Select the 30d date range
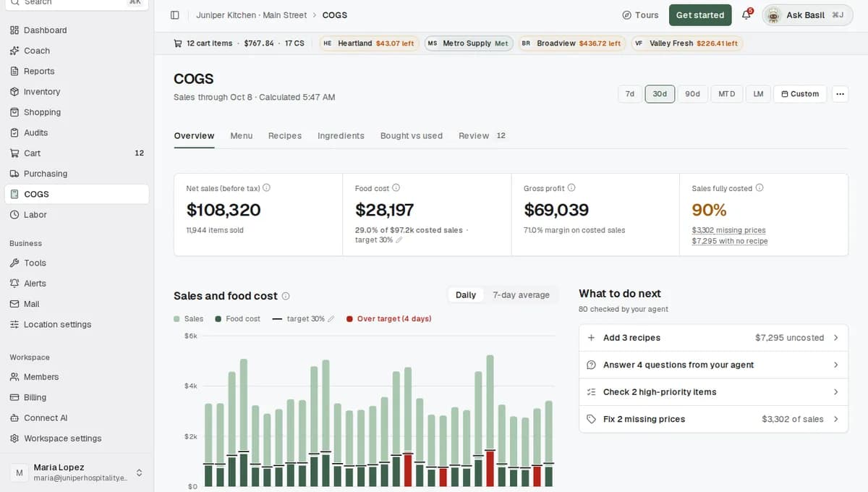Screen dimensions: 868x492 pos(660,94)
